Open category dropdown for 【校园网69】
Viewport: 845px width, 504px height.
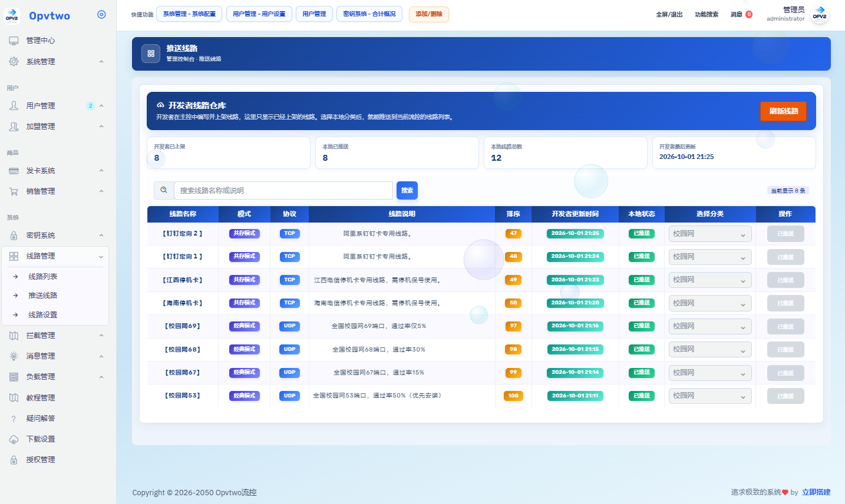(x=710, y=326)
